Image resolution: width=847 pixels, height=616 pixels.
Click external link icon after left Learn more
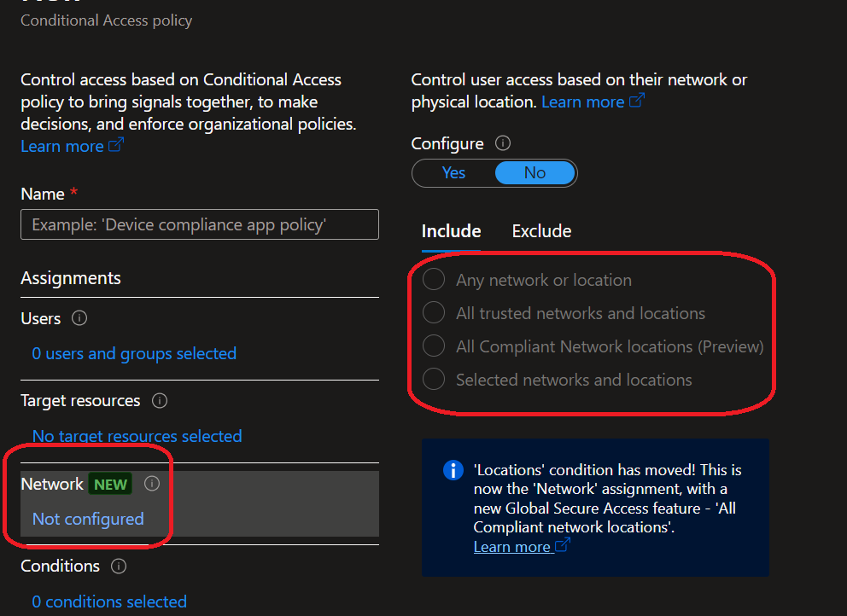tap(116, 146)
